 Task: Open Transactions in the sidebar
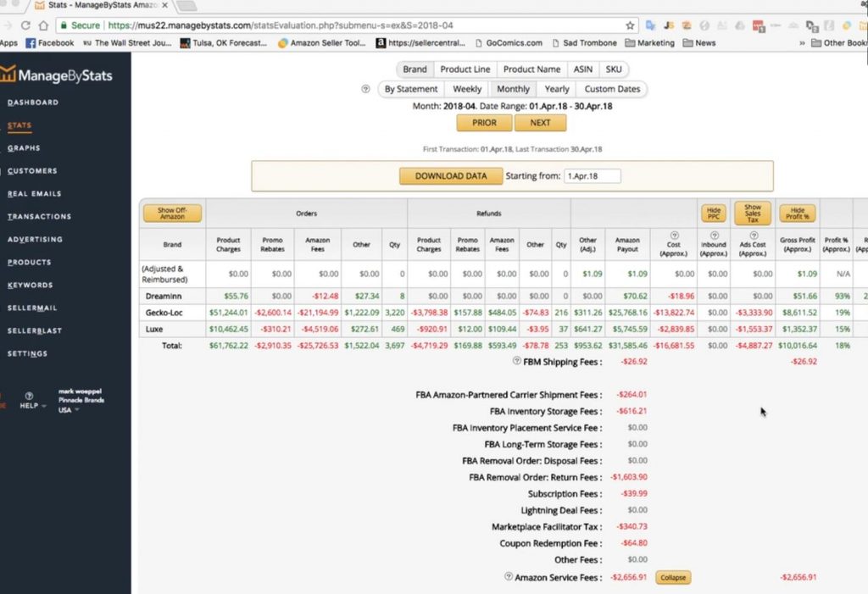[x=39, y=216]
